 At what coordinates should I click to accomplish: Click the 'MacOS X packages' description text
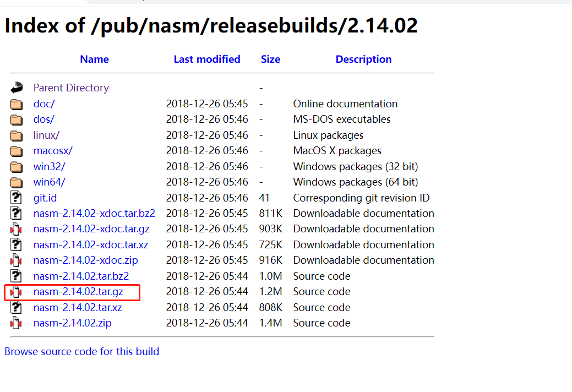[337, 151]
